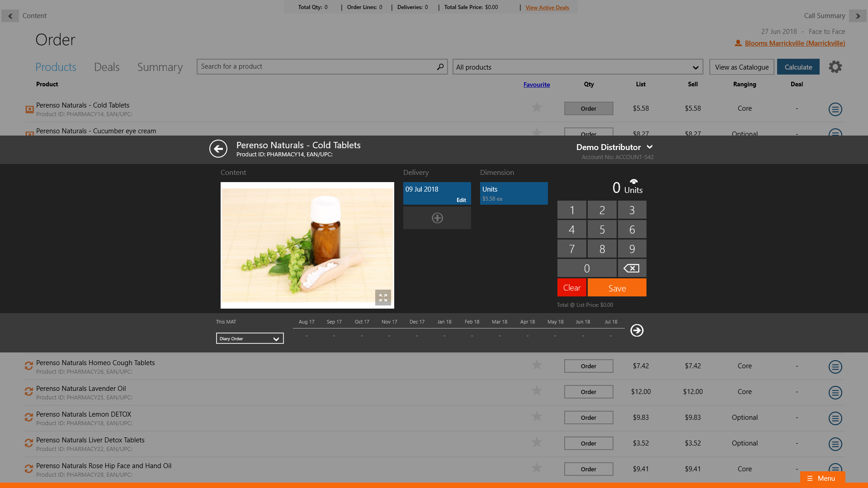Viewport: 868px width, 488px height.
Task: Expand the Demo Distributor selector
Action: [650, 147]
